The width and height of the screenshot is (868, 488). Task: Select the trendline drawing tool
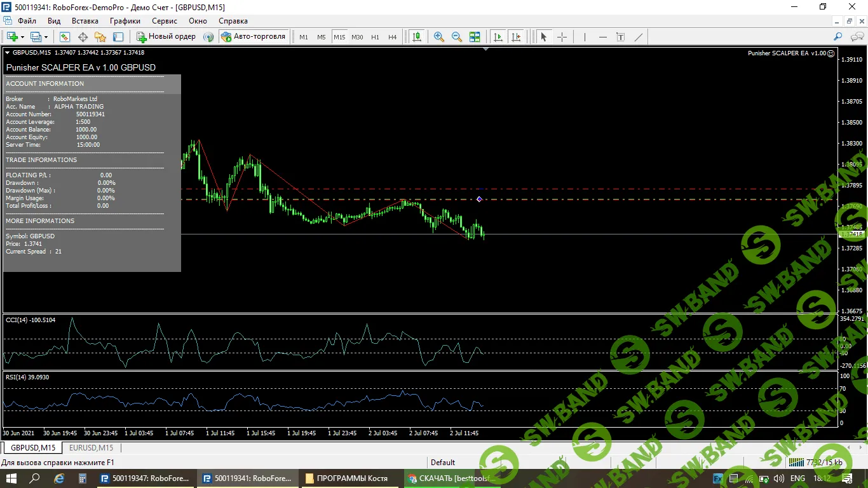click(639, 37)
